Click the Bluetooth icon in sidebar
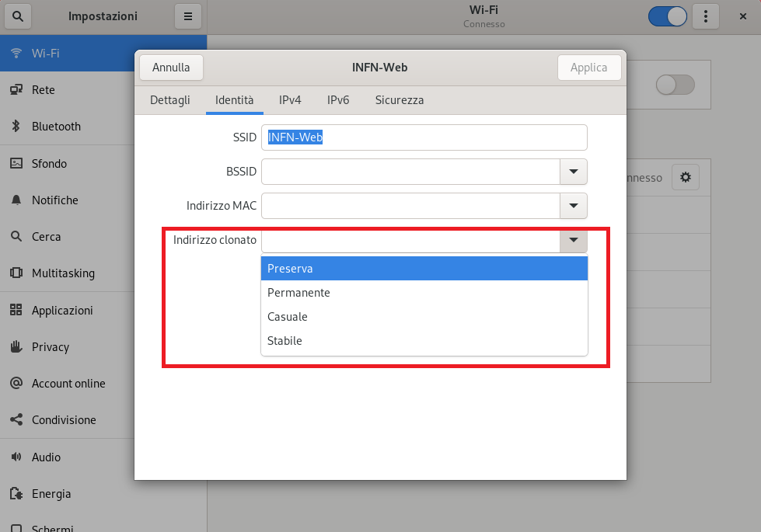Image resolution: width=761 pixels, height=532 pixels. click(x=16, y=126)
